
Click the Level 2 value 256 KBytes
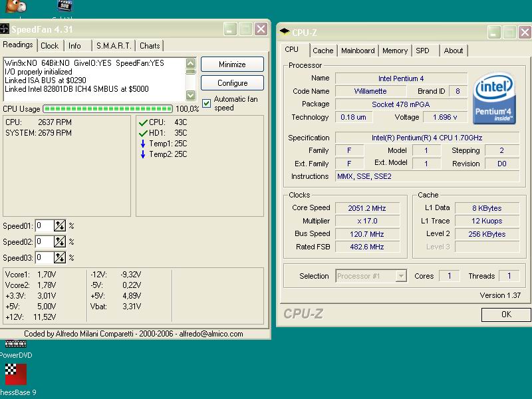pos(487,234)
